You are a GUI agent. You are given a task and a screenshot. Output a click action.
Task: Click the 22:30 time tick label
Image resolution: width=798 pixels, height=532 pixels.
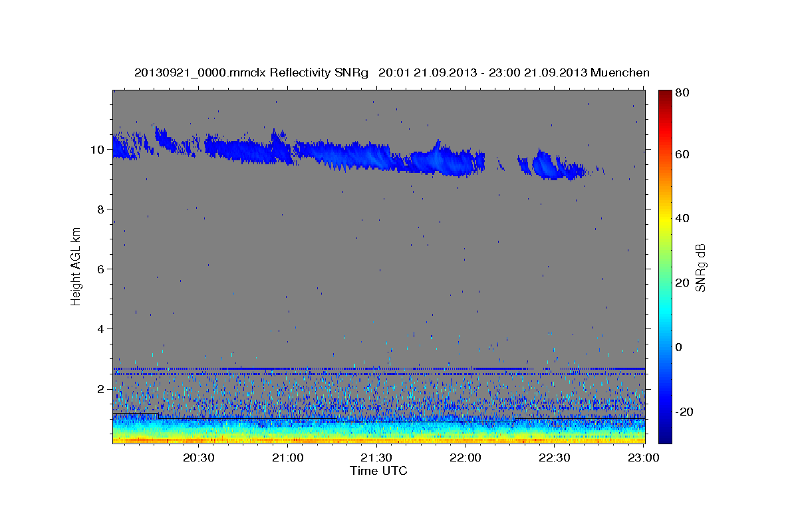click(x=554, y=458)
